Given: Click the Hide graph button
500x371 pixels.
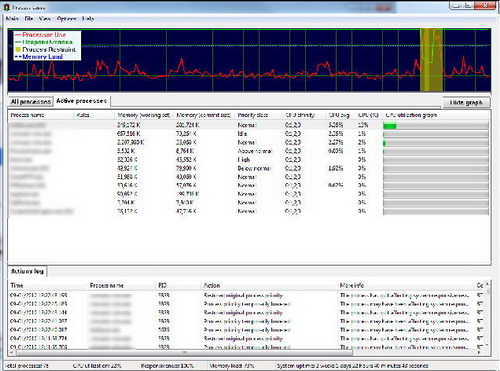Looking at the screenshot, I should tap(466, 103).
